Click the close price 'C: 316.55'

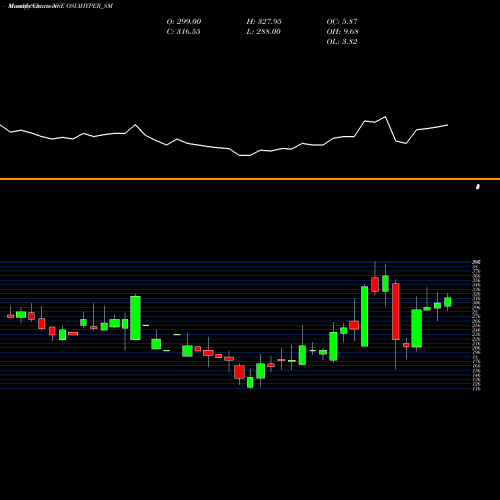pyautogui.click(x=183, y=32)
